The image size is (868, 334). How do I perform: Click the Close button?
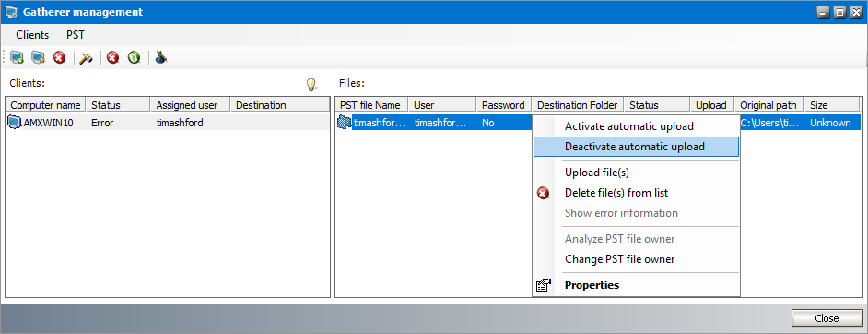(827, 318)
